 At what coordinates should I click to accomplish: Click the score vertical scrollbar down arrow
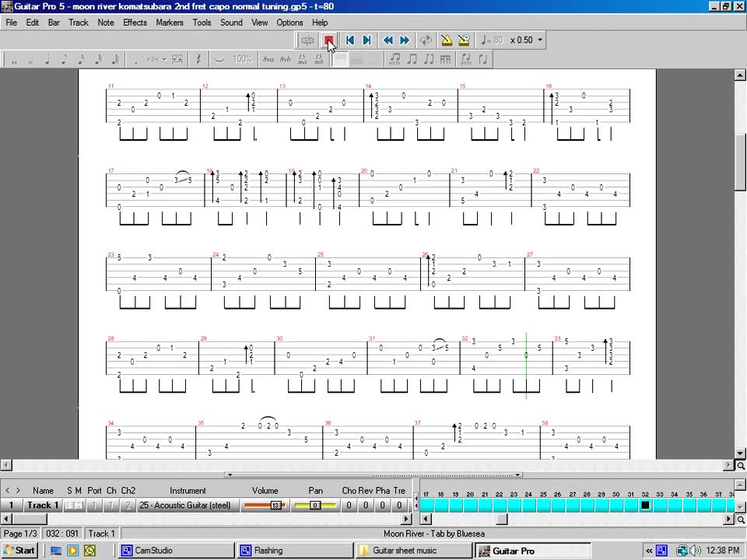pyautogui.click(x=740, y=453)
